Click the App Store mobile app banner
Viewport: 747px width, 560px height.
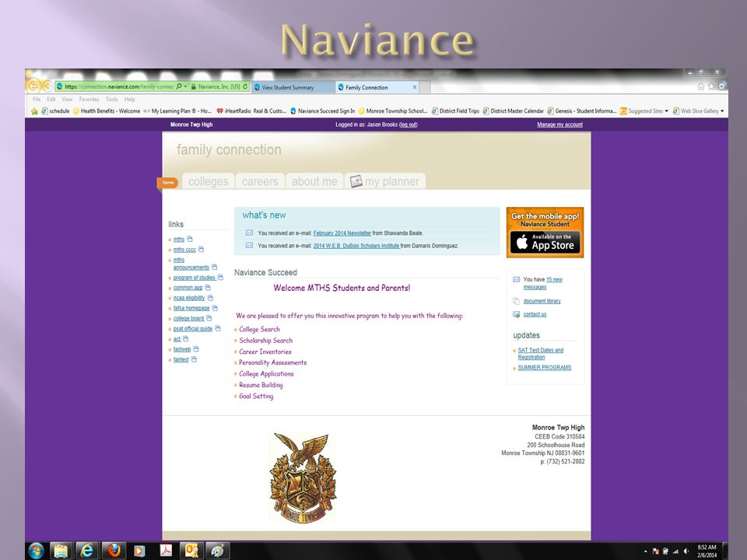click(545, 233)
